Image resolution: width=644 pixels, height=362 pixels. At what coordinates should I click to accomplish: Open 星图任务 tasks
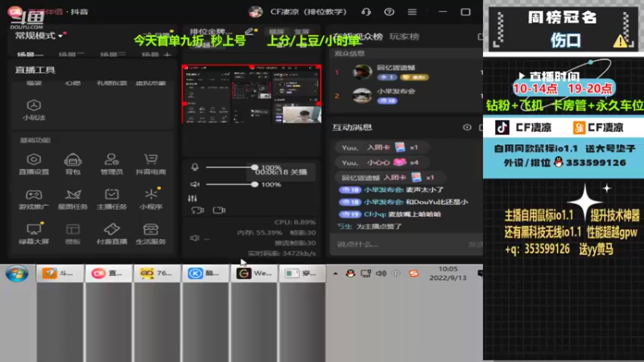72,199
